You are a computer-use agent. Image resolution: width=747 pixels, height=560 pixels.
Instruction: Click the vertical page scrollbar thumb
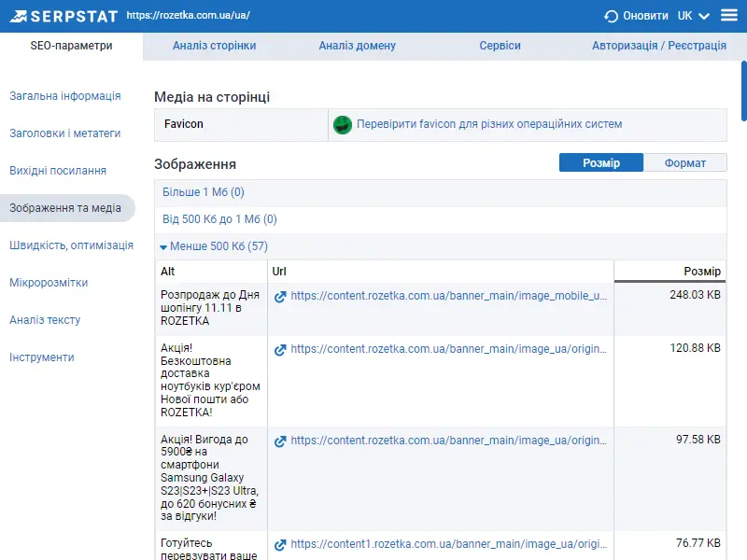pos(743,91)
